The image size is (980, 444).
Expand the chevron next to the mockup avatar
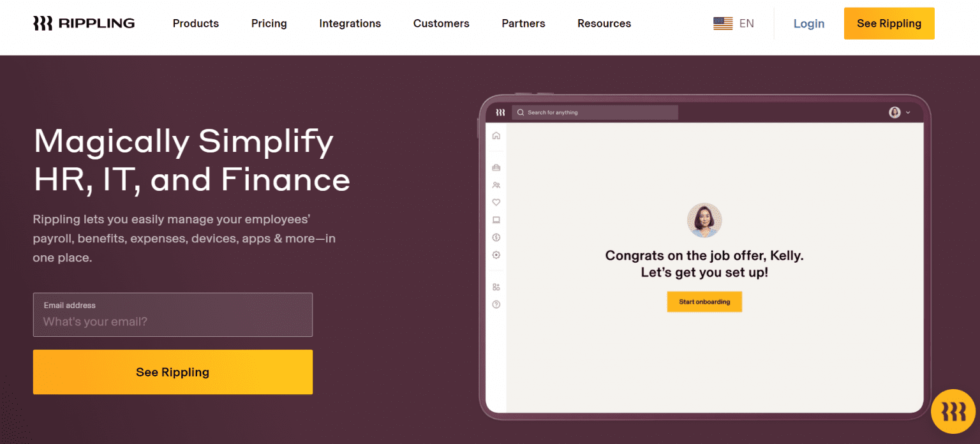tap(908, 113)
